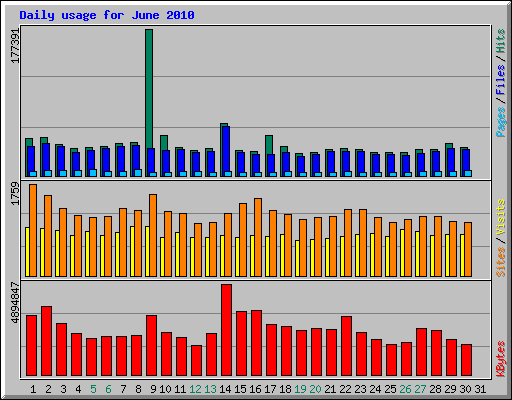Click day 30 on the x-axis
Image resolution: width=512 pixels, height=400 pixels.
point(465,389)
